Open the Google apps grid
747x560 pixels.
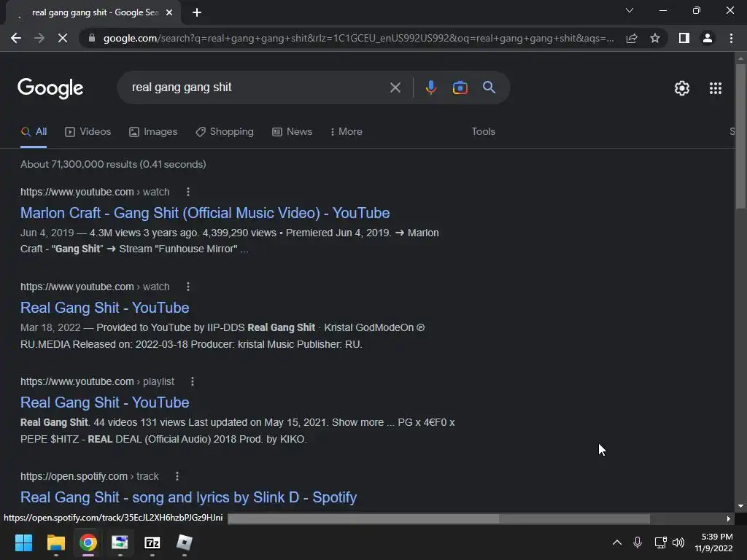tap(716, 88)
